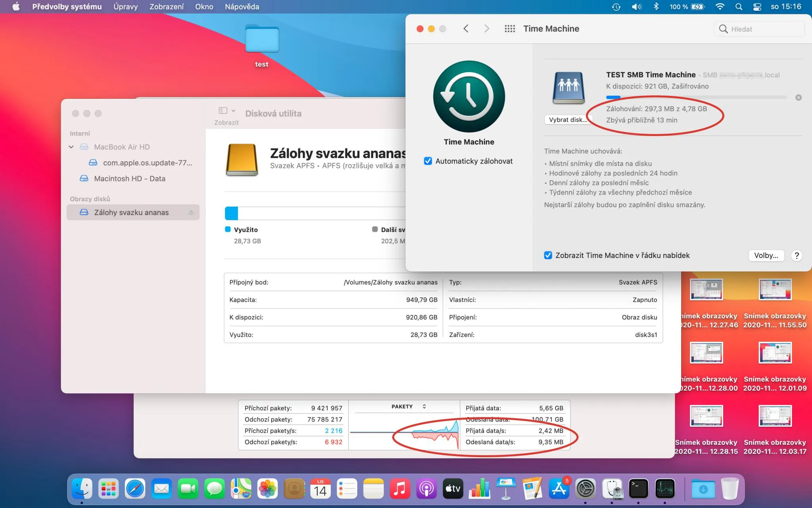This screenshot has height=508, width=812.
Task: Click the Vybrat disk button
Action: [x=567, y=120]
